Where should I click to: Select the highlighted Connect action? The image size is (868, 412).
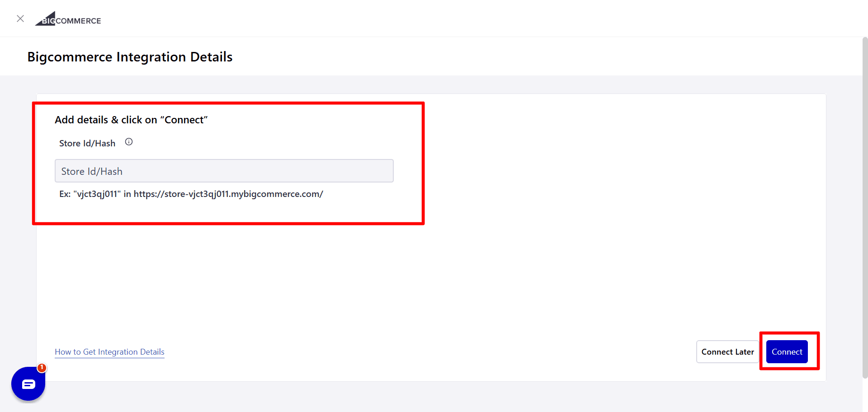pos(787,351)
